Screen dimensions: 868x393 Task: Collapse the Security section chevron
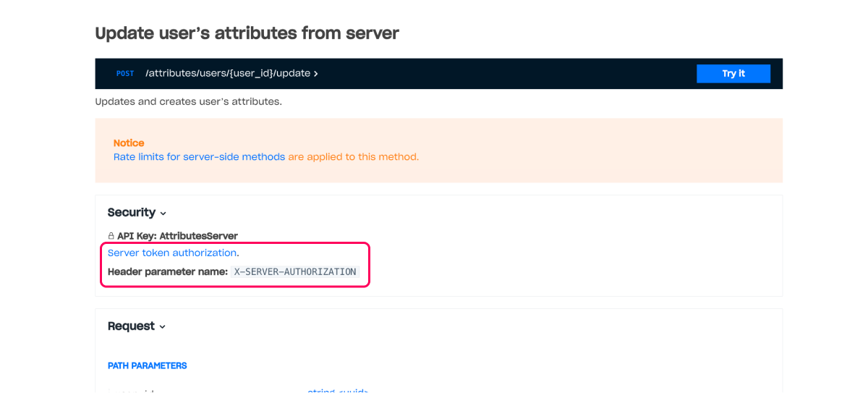(163, 214)
